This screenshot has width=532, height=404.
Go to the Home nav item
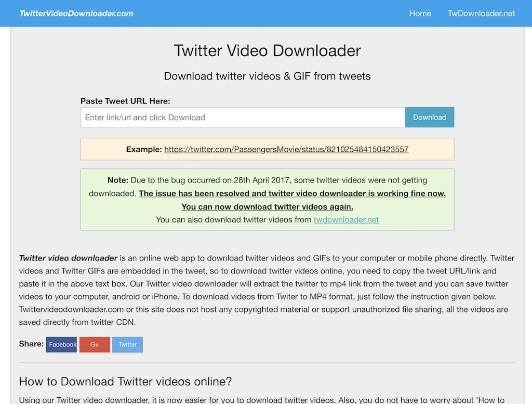click(420, 14)
